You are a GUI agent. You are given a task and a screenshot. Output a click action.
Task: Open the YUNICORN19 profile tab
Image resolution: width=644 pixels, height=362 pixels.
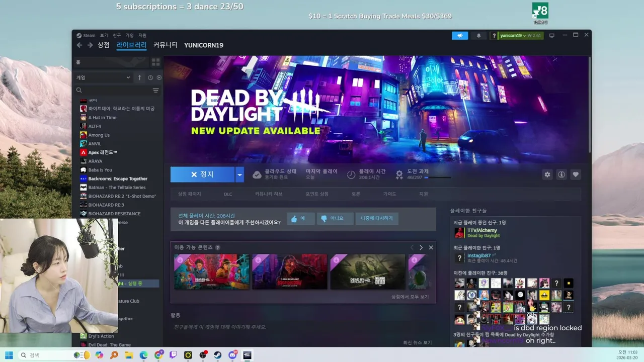coord(204,45)
